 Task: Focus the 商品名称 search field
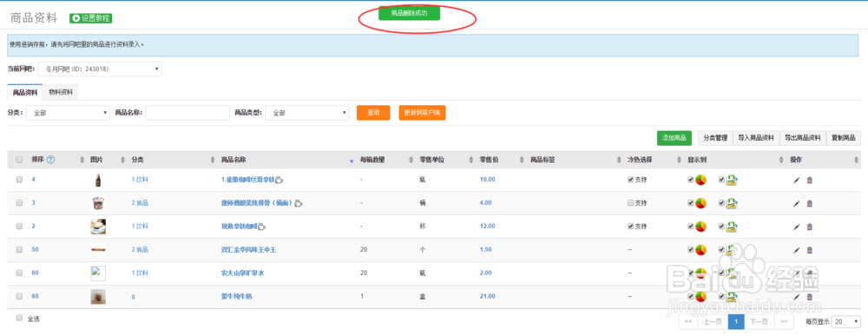tap(187, 113)
